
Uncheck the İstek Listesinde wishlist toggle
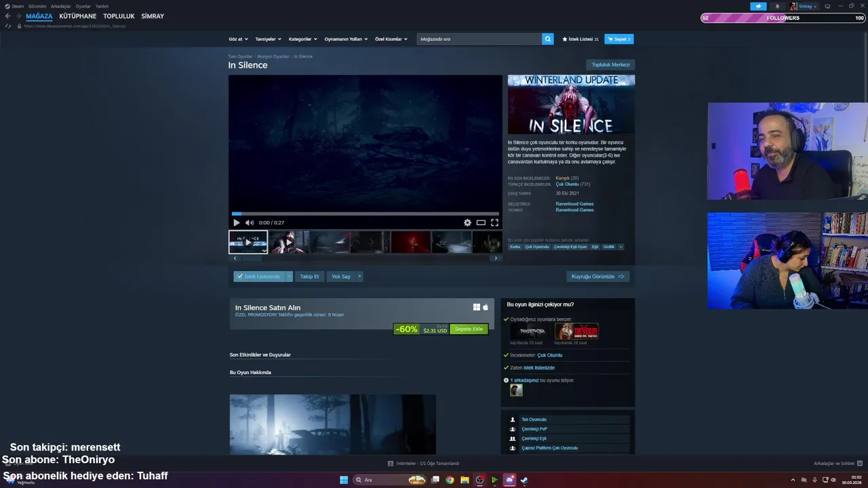pos(258,277)
